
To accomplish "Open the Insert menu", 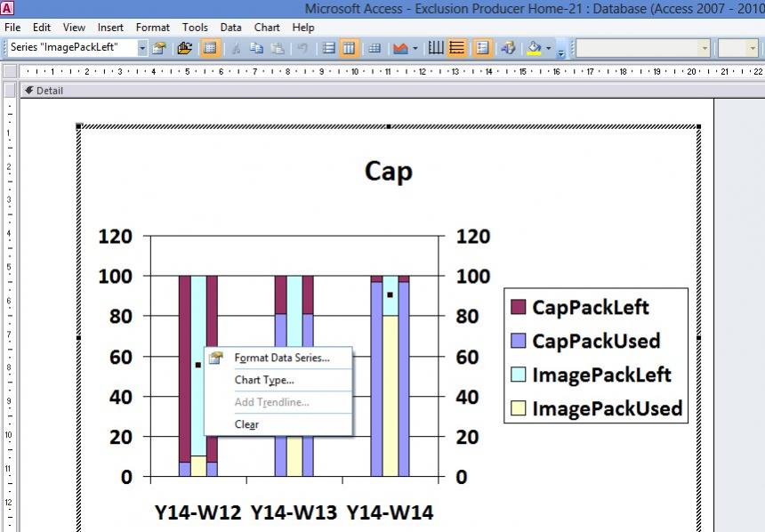I will click(x=110, y=28).
